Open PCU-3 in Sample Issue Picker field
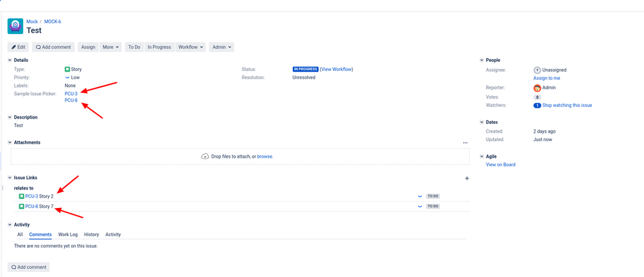Viewport: 644px width, 277px height. point(71,94)
